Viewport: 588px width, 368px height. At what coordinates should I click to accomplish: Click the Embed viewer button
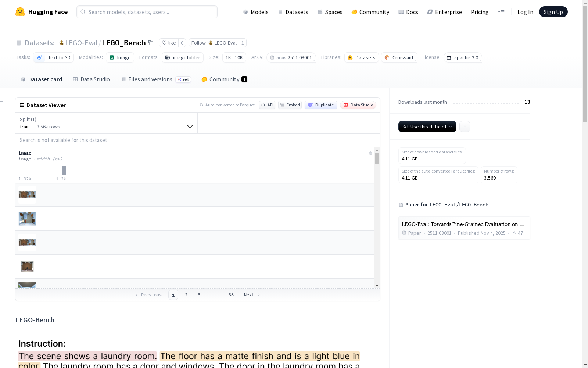click(x=290, y=105)
